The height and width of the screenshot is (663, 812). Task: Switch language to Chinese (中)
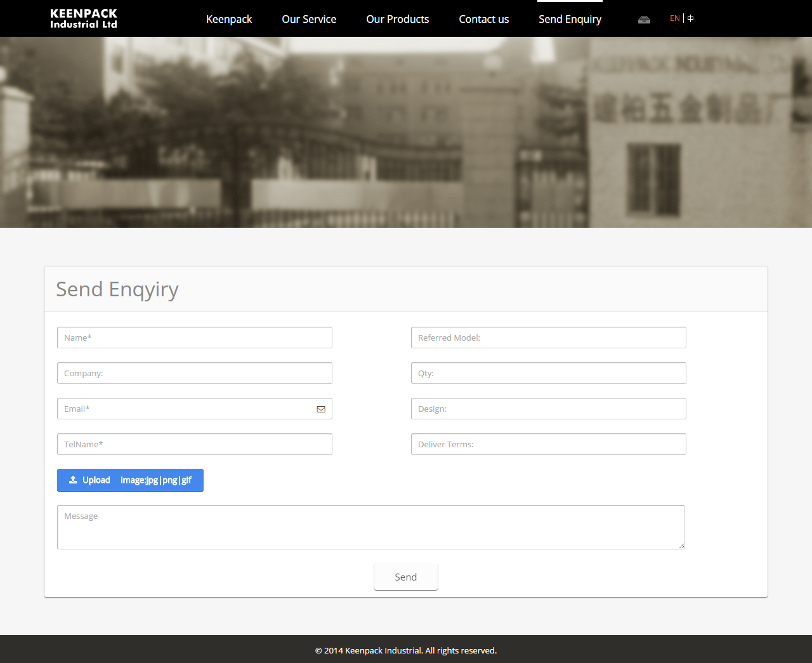(x=691, y=18)
